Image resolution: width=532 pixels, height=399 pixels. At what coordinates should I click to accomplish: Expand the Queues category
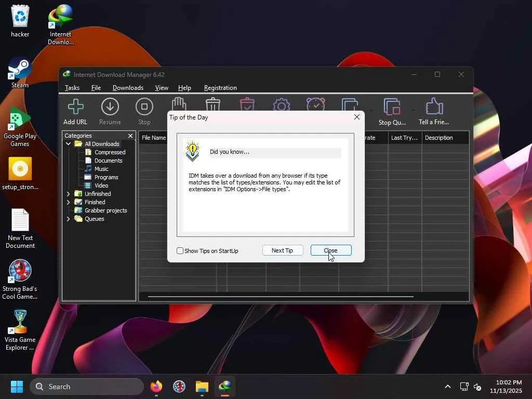68,219
